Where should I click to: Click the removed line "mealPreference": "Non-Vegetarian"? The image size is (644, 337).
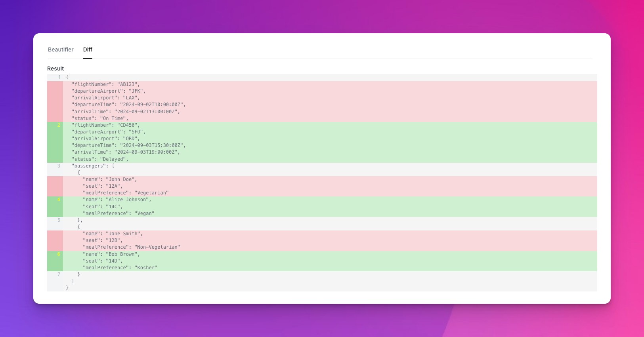tap(131, 247)
